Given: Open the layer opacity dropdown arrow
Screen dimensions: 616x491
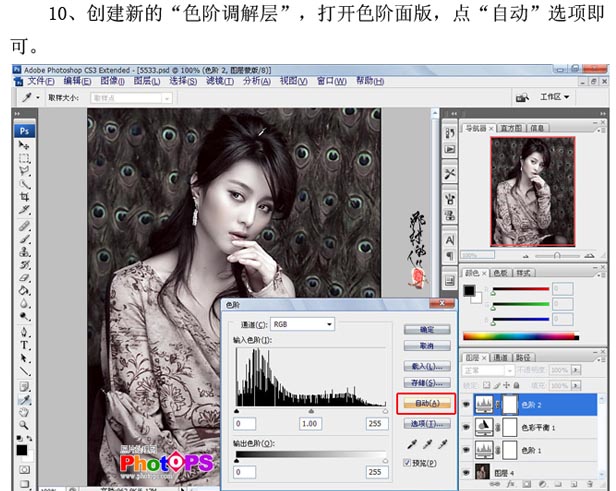Looking at the screenshot, I should pyautogui.click(x=576, y=370).
